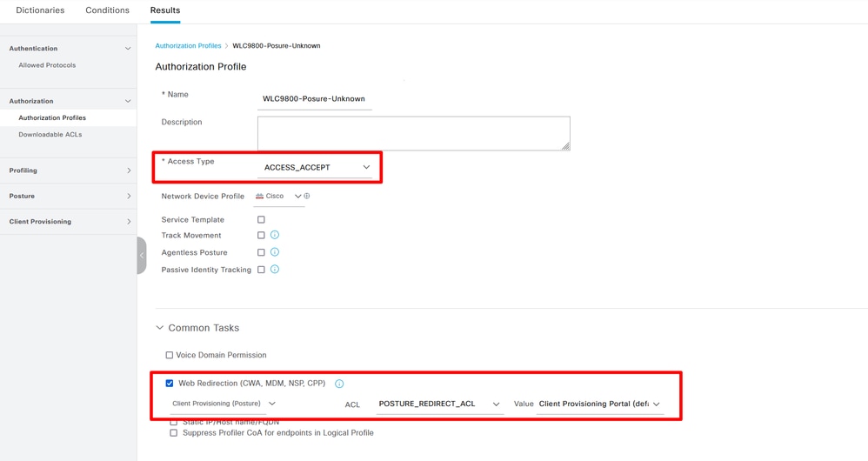Screen dimensions: 868x461
Task: Show info for Agentless Posture
Action: click(275, 252)
